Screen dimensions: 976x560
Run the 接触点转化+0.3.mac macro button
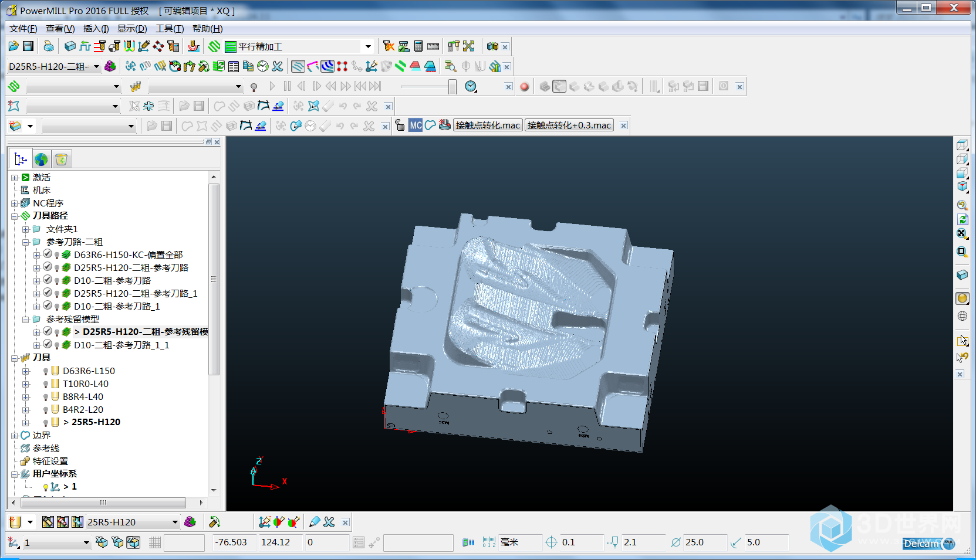569,125
